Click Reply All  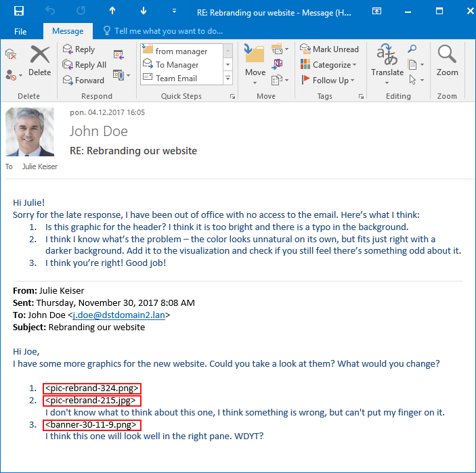coord(85,65)
